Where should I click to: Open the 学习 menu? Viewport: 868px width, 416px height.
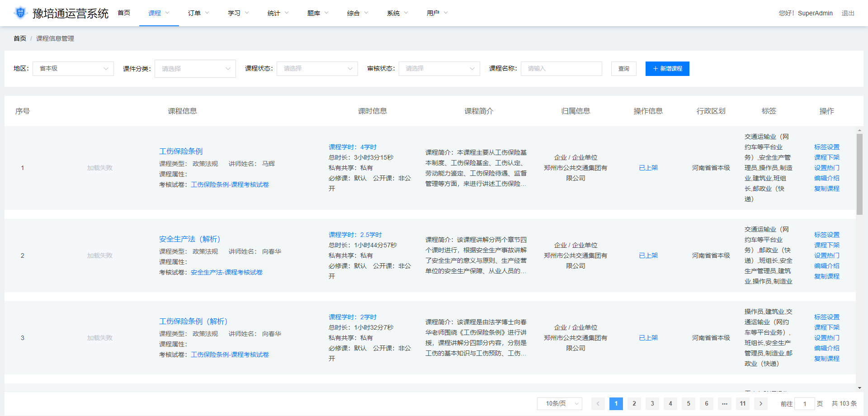tap(238, 13)
